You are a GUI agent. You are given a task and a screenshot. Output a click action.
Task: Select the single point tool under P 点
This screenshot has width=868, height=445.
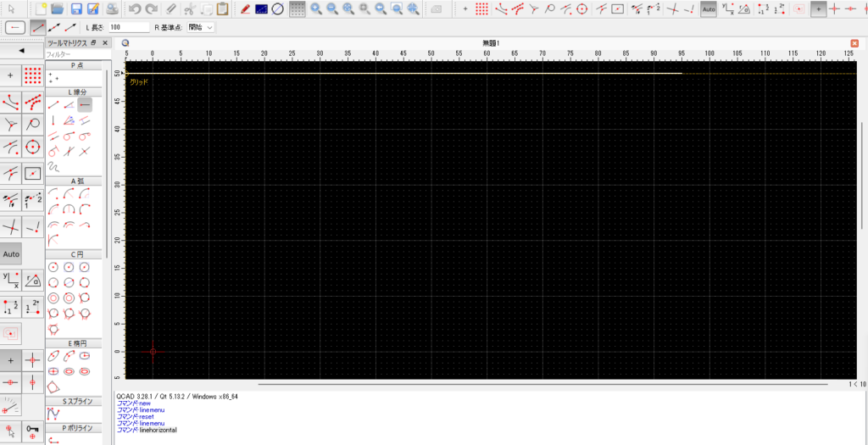click(53, 77)
